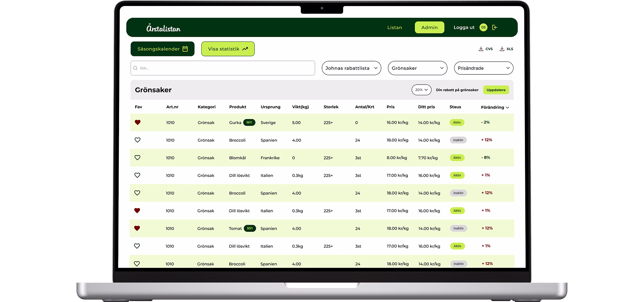This screenshot has width=644, height=302.
Task: Download the XLS export file
Action: click(x=506, y=49)
